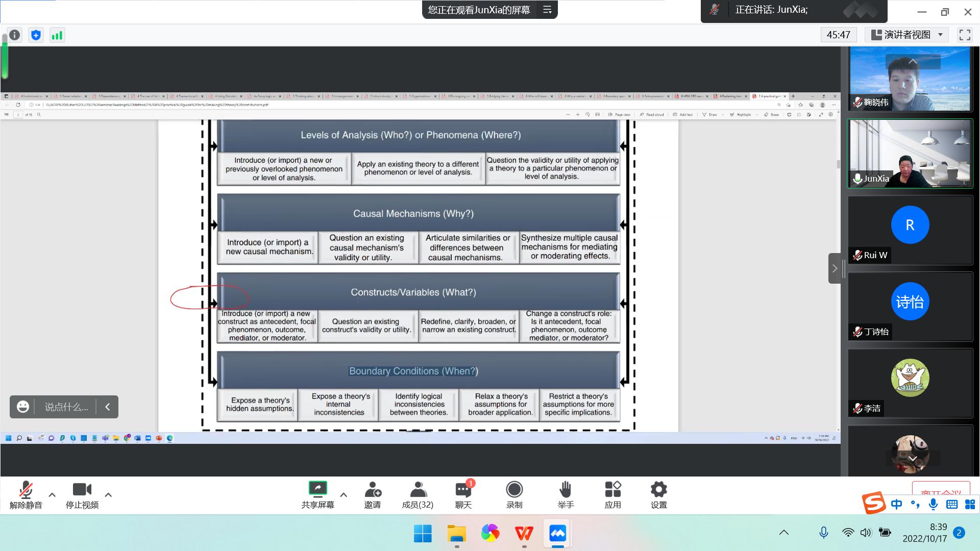Screen dimensions: 980x551
Task: Expand audio options arrow beside microphone
Action: (x=52, y=494)
